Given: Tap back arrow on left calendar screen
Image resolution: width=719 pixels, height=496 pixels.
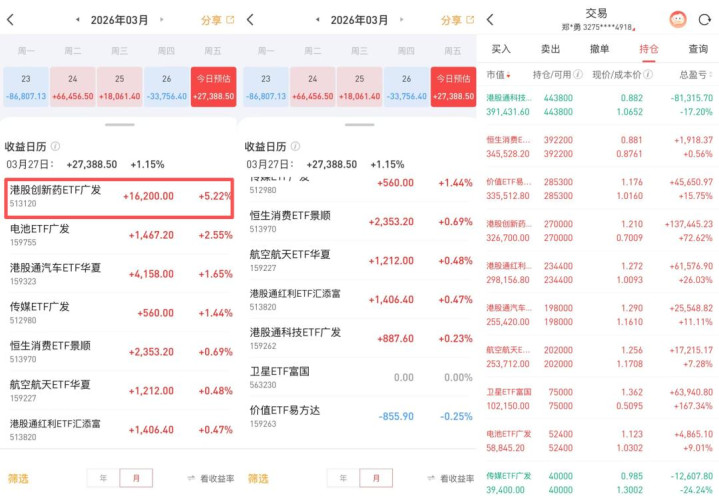Looking at the screenshot, I should [x=11, y=20].
